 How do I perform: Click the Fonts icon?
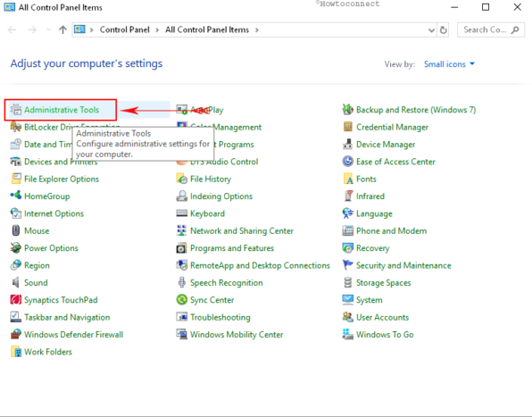(348, 179)
